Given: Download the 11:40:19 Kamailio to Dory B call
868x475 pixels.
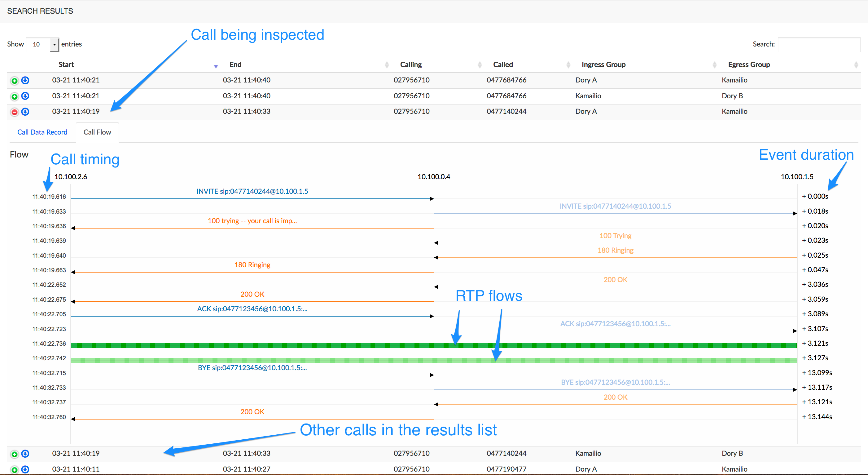Looking at the screenshot, I should tap(25, 454).
